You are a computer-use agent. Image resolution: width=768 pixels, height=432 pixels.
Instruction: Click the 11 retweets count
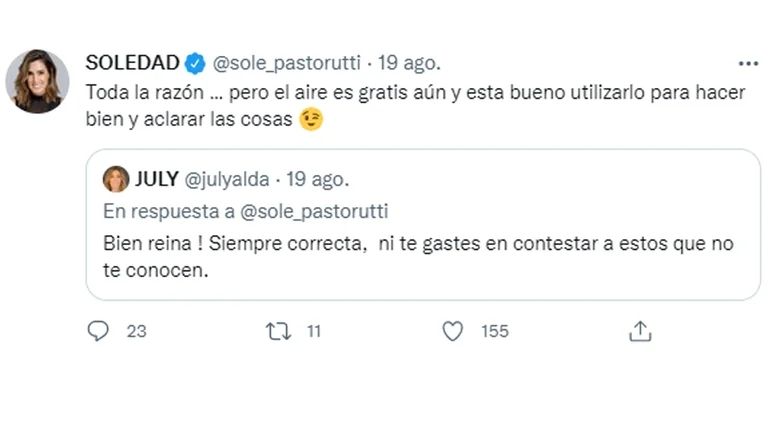(313, 331)
